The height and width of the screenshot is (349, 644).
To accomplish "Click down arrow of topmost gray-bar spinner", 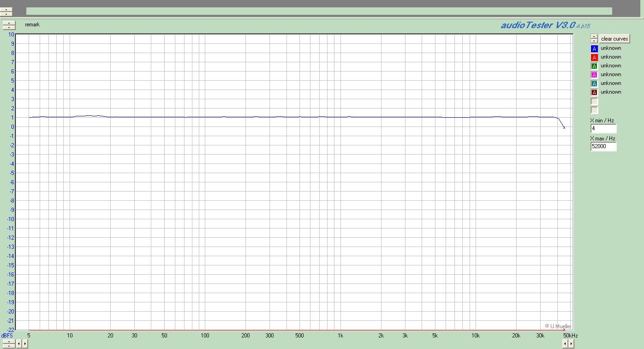I will 6,14.
